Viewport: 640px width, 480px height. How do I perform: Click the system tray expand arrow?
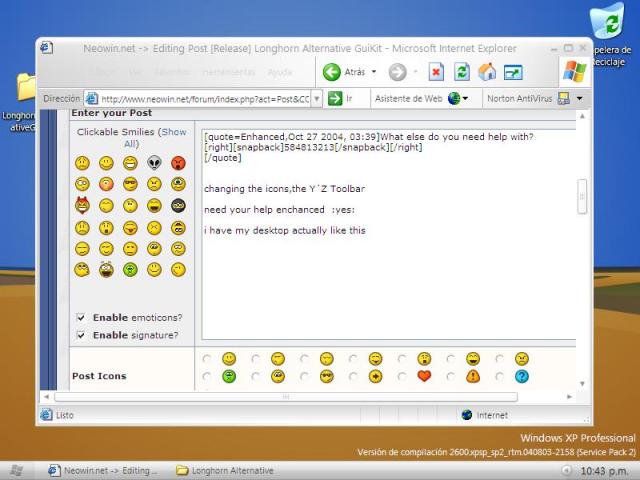coord(567,471)
